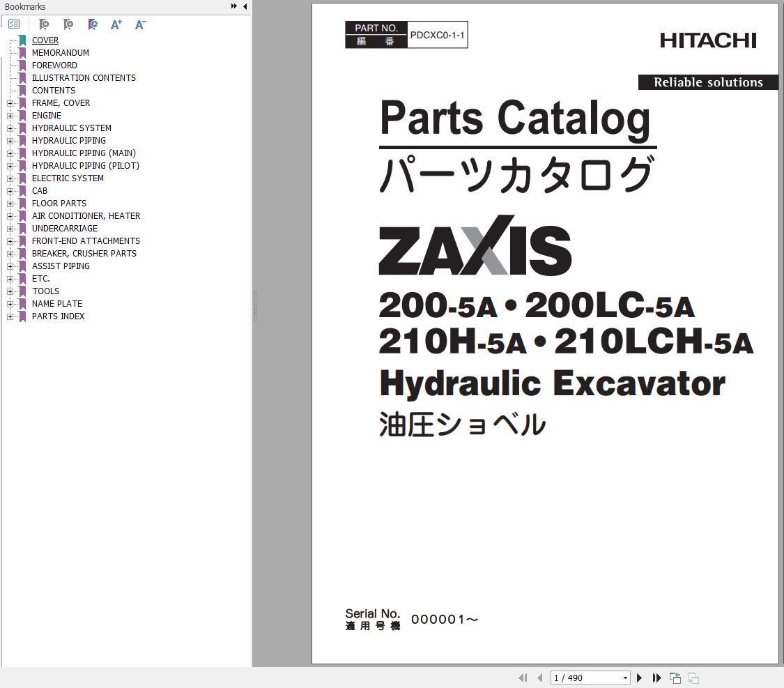The image size is (784, 688).
Task: Click the CAB bookmark ribbon icon
Action: pos(22,190)
